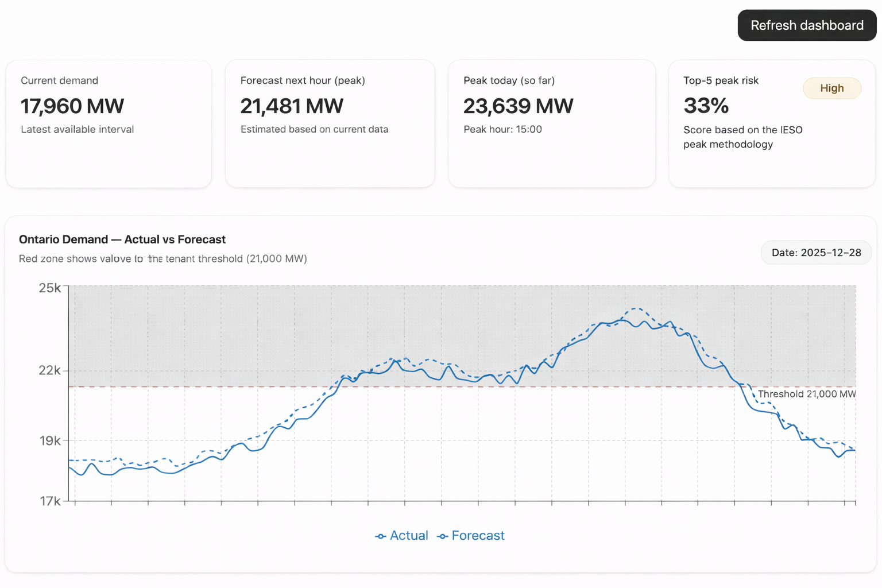This screenshot has width=882, height=588.
Task: Click the Threshold 21,000 MW label
Action: pyautogui.click(x=806, y=394)
